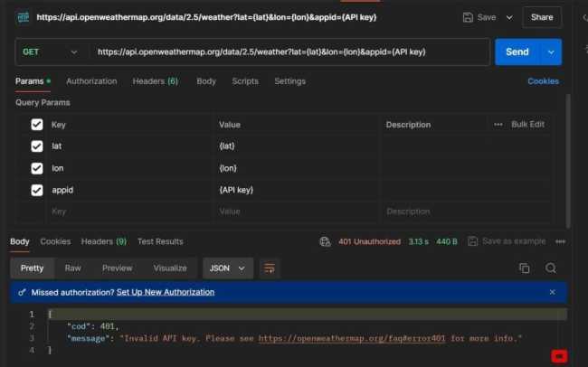Click the 3.13 s response time

(419, 241)
